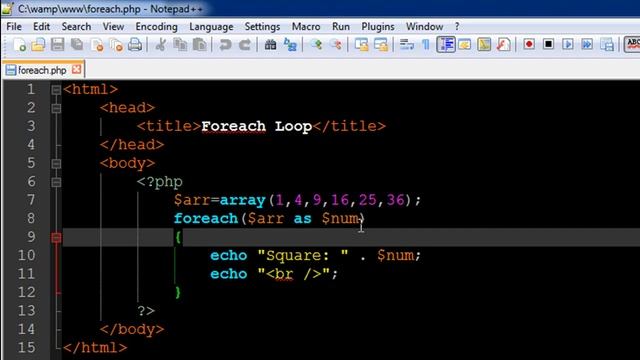The image size is (640, 360).
Task: Click line number 15 in the margin
Action: click(27, 348)
